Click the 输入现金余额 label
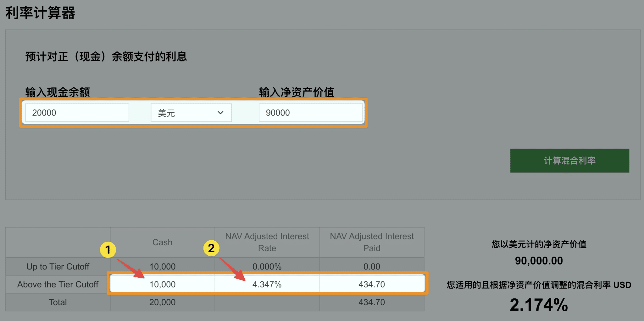Image resolution: width=644 pixels, height=321 pixels. coord(57,92)
